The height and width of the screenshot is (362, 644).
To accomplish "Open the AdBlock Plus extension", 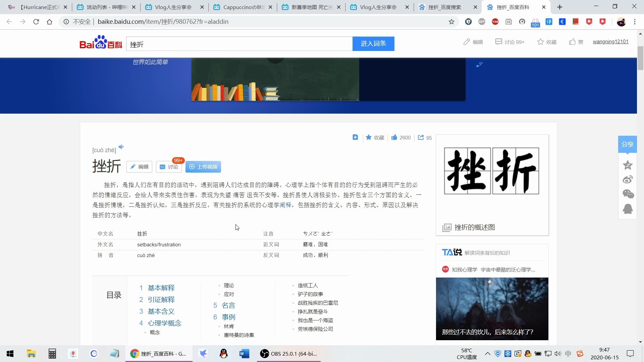I will pos(482,22).
